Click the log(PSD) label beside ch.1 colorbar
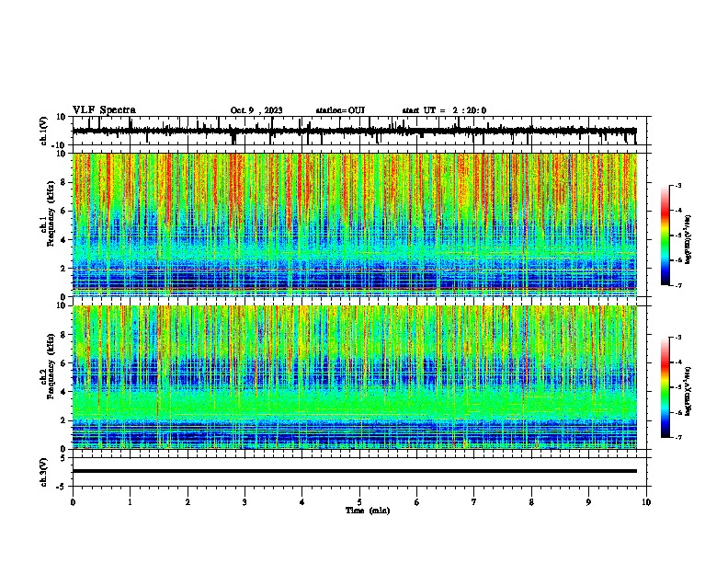Screen dimensions: 728x563 688,239
